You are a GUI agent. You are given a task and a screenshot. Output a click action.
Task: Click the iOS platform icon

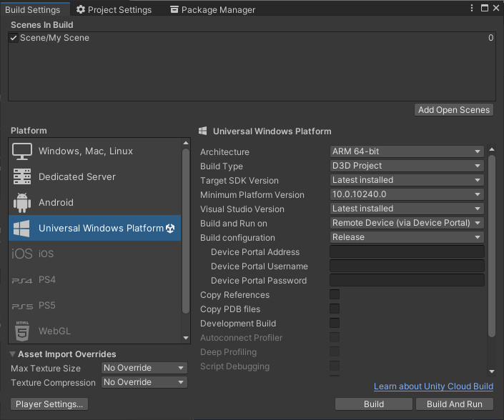(x=22, y=254)
